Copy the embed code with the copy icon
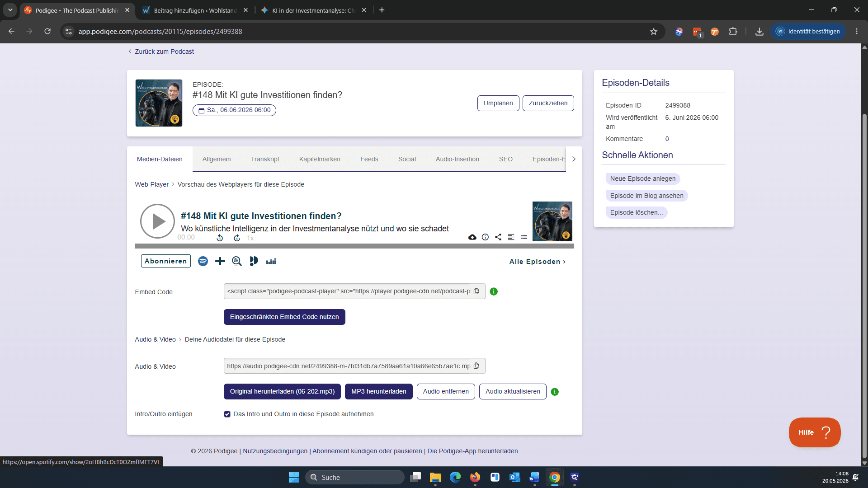Viewport: 868px width, 488px height. (x=476, y=291)
